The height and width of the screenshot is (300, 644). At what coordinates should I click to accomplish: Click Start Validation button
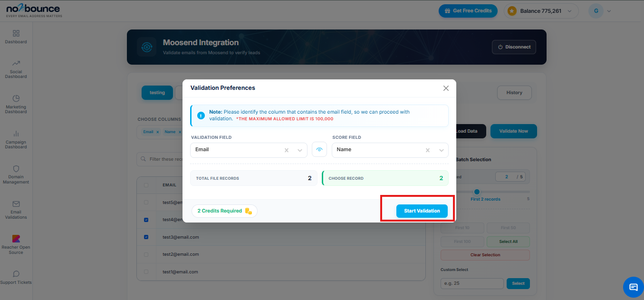coord(422,211)
